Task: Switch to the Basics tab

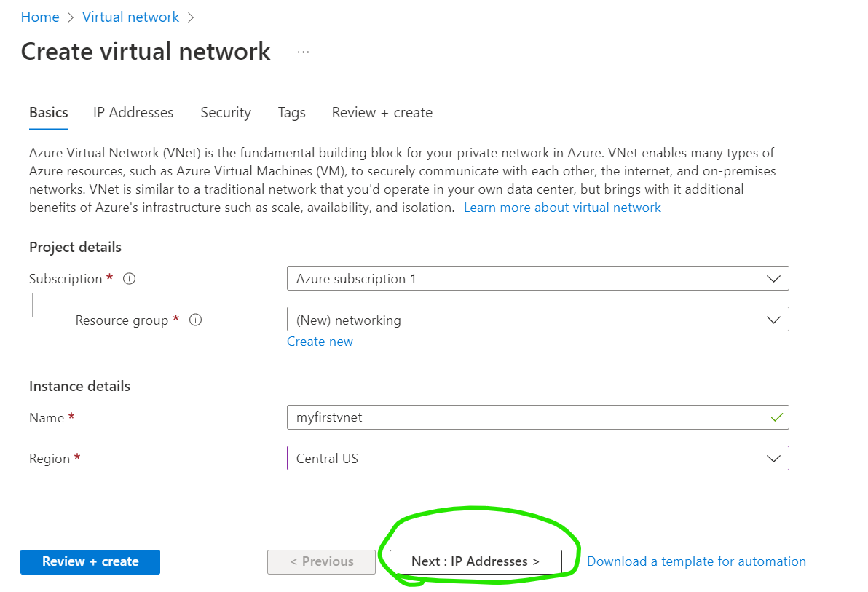Action: (49, 112)
